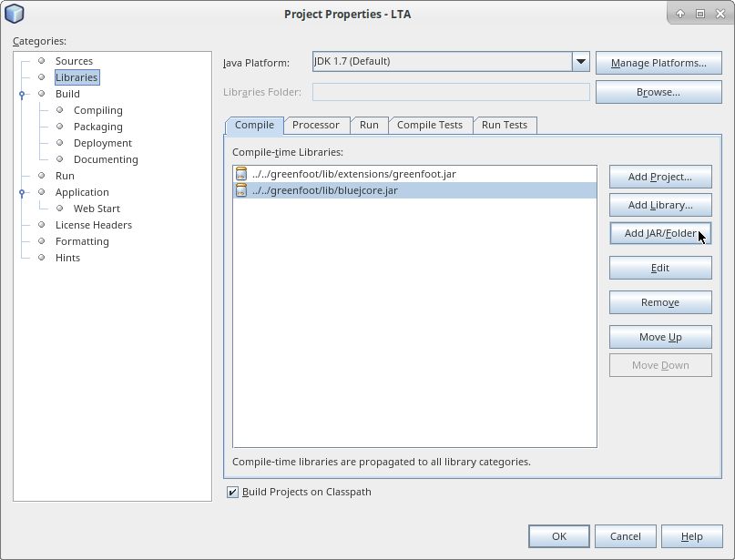Remove the selected library
This screenshot has height=560, width=735.
tap(659, 302)
